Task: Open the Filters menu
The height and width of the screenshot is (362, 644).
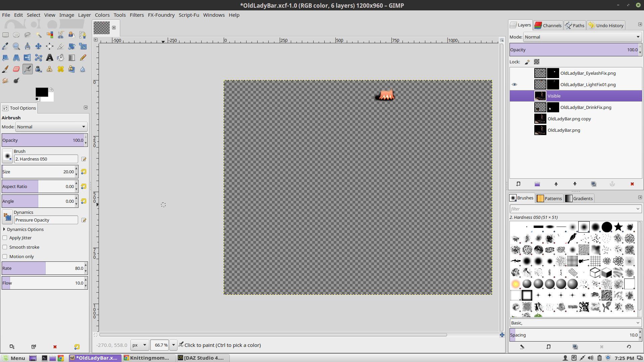Action: coord(137,15)
